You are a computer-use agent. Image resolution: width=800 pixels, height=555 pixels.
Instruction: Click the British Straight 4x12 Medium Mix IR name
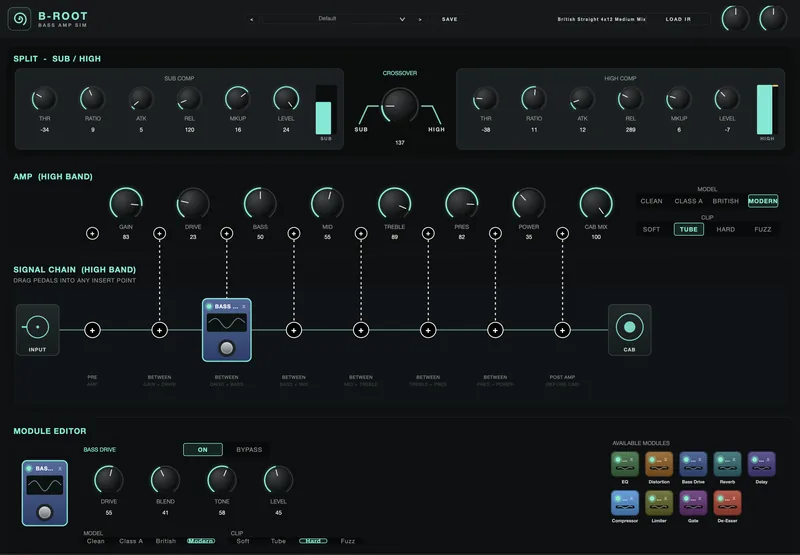602,19
